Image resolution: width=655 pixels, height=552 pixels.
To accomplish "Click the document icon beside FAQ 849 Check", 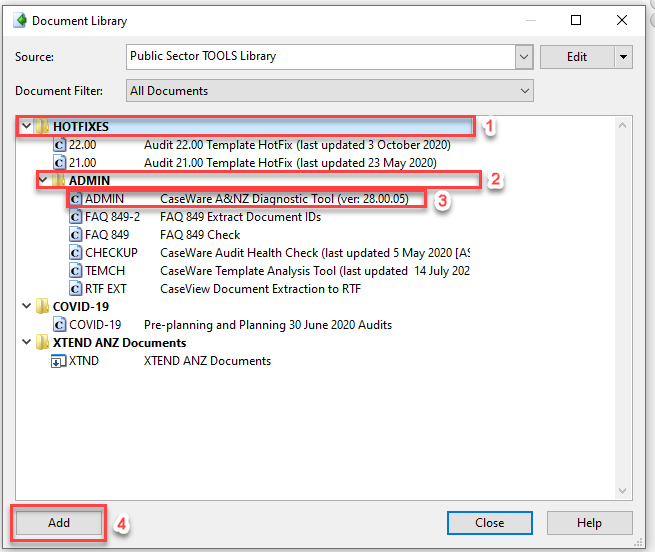I will (75, 234).
